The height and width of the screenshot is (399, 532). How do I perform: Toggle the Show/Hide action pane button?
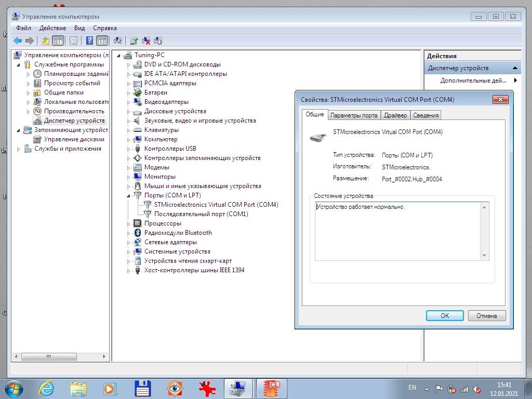[102, 41]
